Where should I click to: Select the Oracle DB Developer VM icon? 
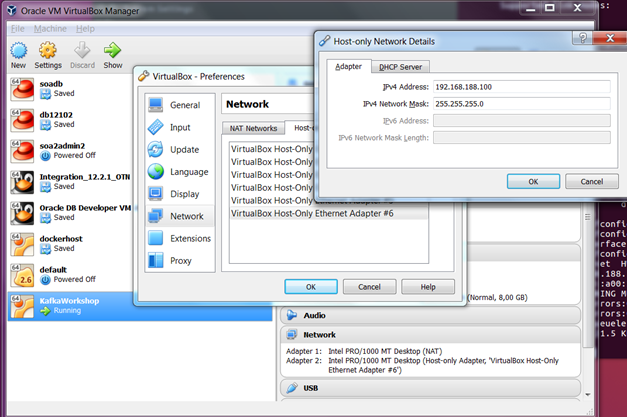22,213
